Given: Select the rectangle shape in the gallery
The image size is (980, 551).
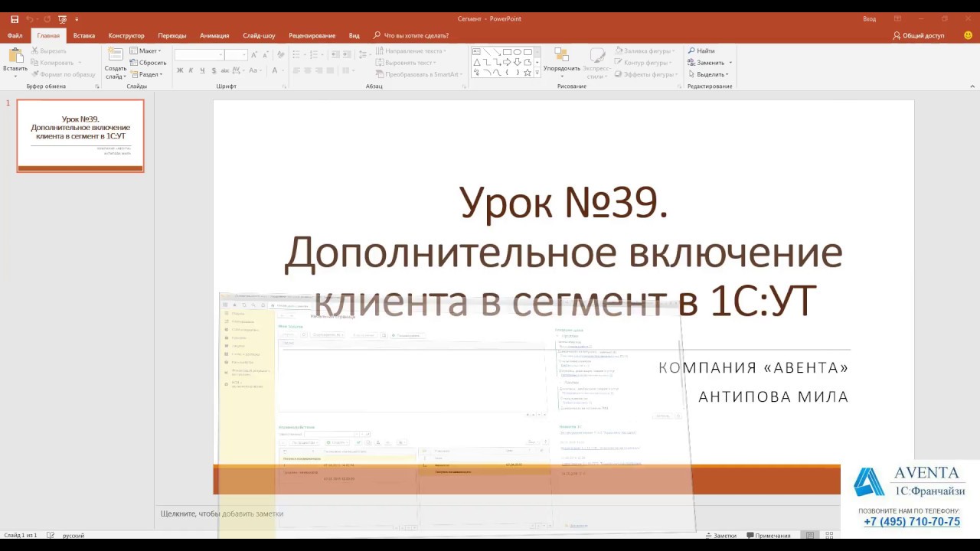Looking at the screenshot, I should [507, 52].
